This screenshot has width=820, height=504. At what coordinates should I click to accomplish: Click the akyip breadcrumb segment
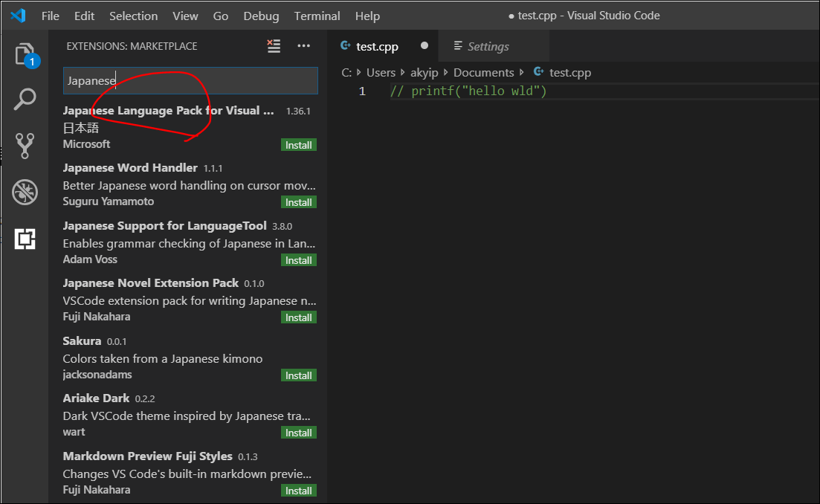tap(424, 72)
